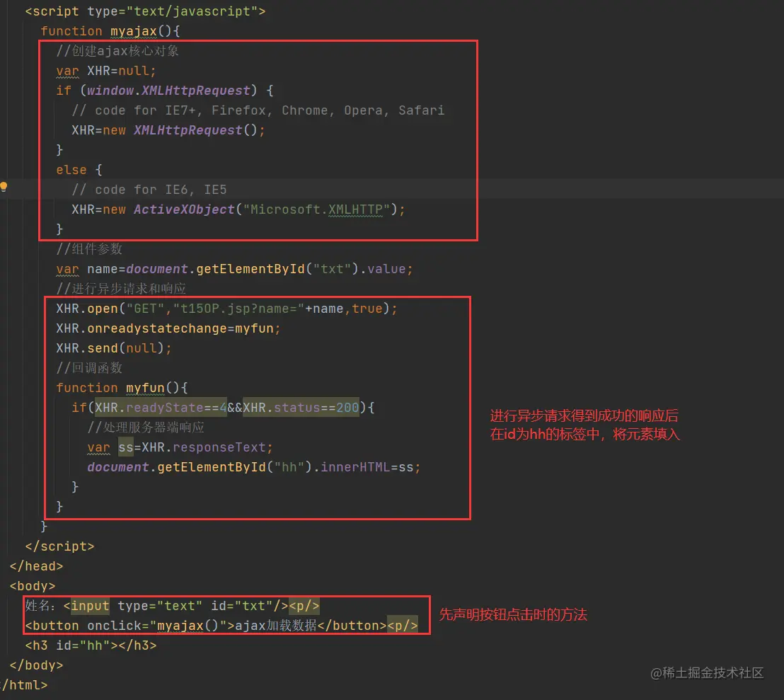Click the comment '//回调函数'
The image size is (784, 700).
[89, 367]
